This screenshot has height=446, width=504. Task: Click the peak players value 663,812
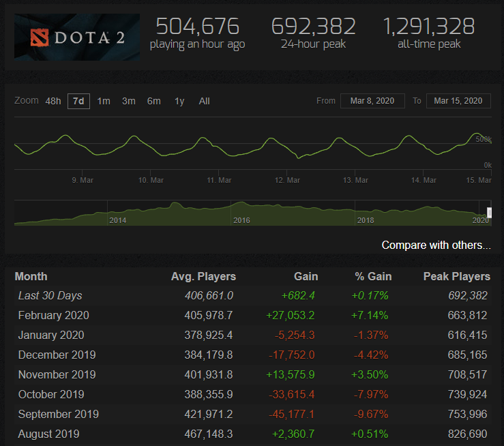coord(468,315)
